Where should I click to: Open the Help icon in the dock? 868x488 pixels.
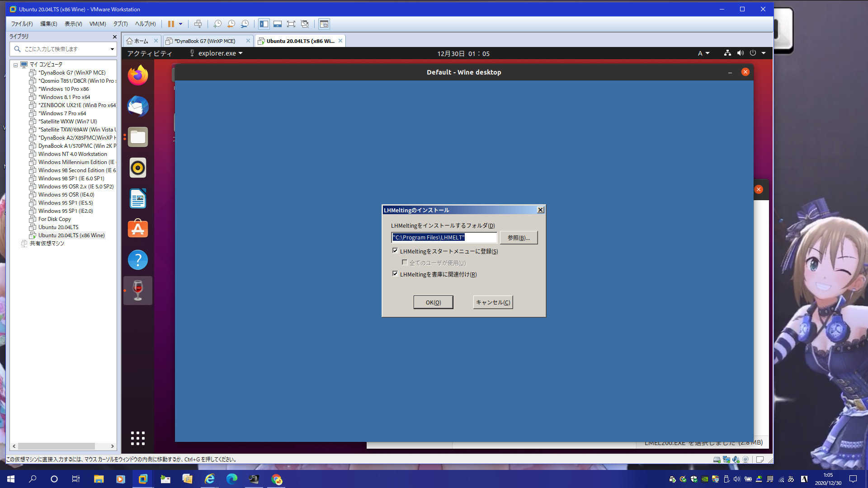[x=138, y=260]
